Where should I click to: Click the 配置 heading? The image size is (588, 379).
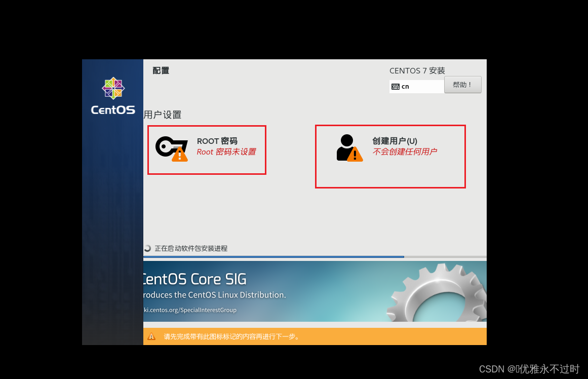point(161,70)
